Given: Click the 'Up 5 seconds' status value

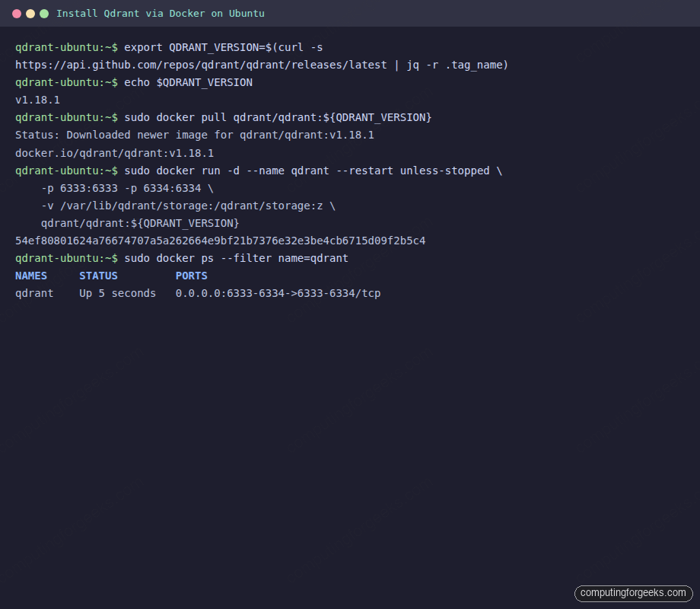Looking at the screenshot, I should [x=117, y=294].
